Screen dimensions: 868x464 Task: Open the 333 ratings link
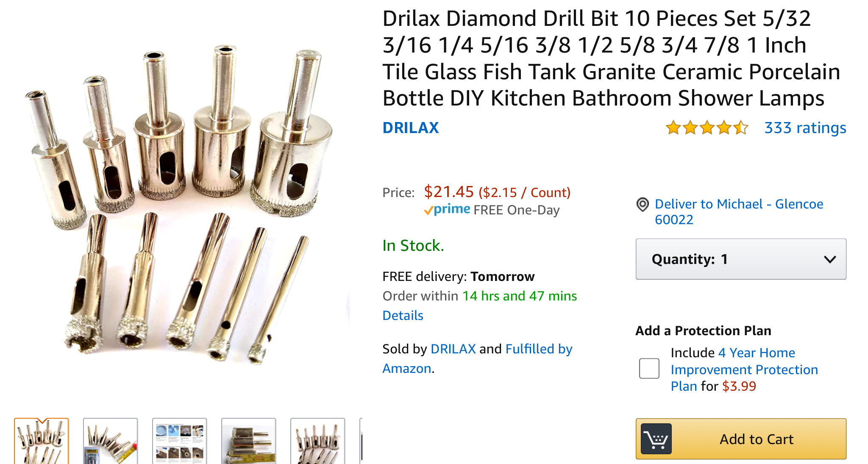(805, 128)
